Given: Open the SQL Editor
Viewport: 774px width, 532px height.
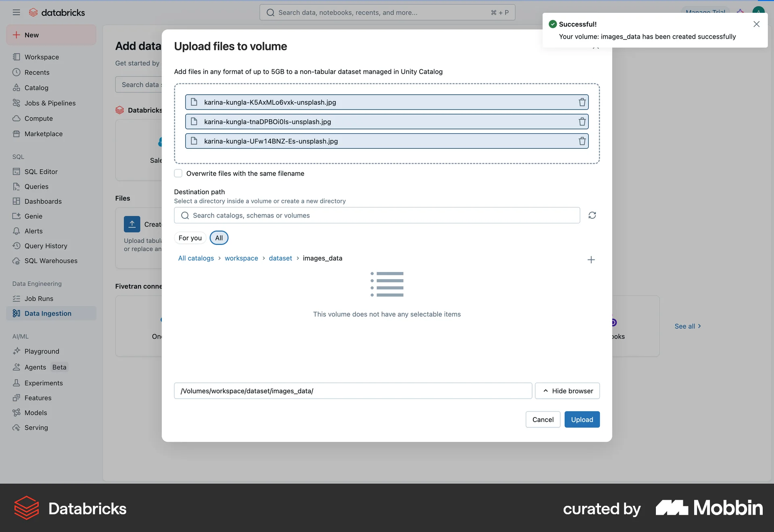Looking at the screenshot, I should pyautogui.click(x=40, y=171).
